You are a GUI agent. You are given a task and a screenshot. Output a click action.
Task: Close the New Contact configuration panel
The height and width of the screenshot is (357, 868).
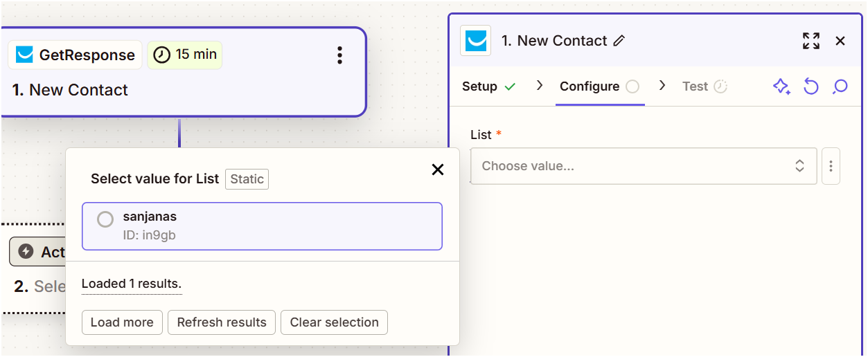point(840,41)
